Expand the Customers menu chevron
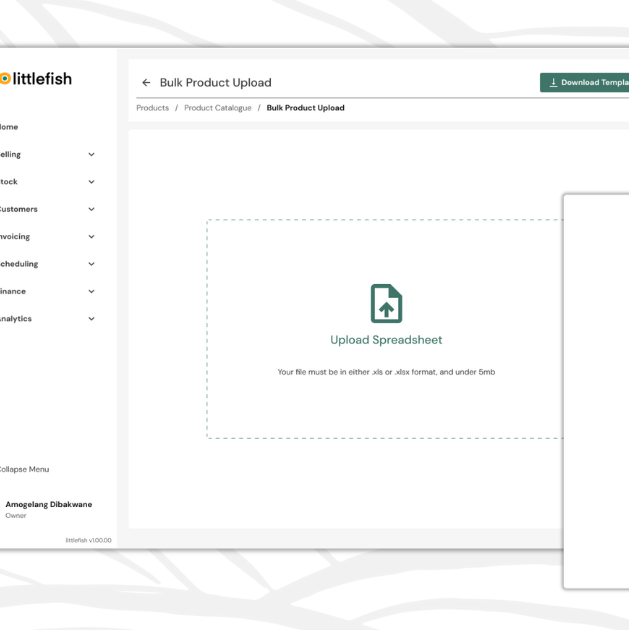629x630 pixels. tap(92, 210)
